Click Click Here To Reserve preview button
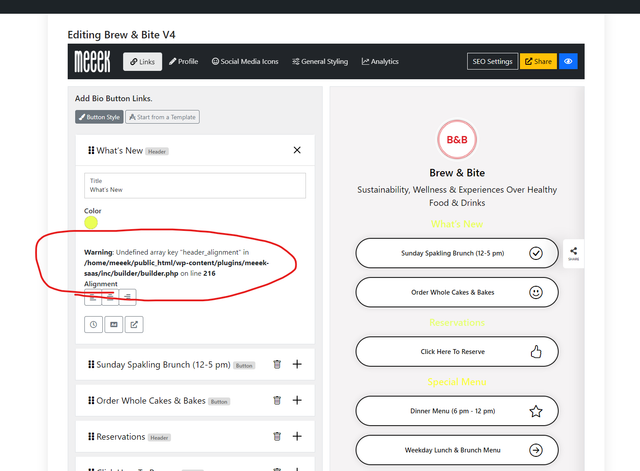This screenshot has width=640, height=471. point(457,351)
